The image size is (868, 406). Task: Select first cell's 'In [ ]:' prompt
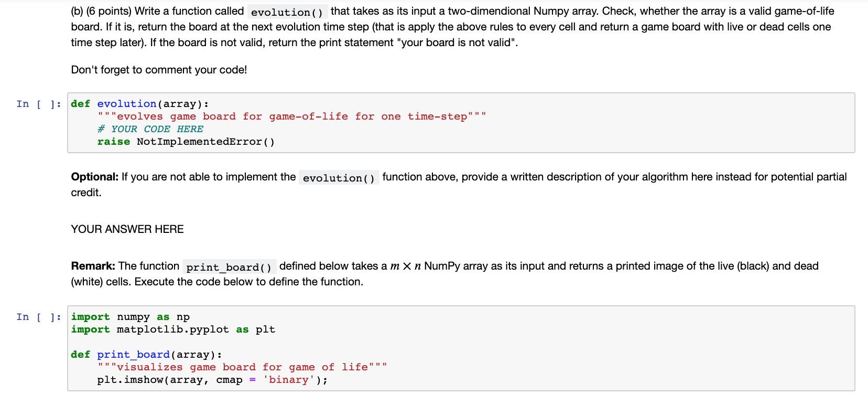click(38, 104)
